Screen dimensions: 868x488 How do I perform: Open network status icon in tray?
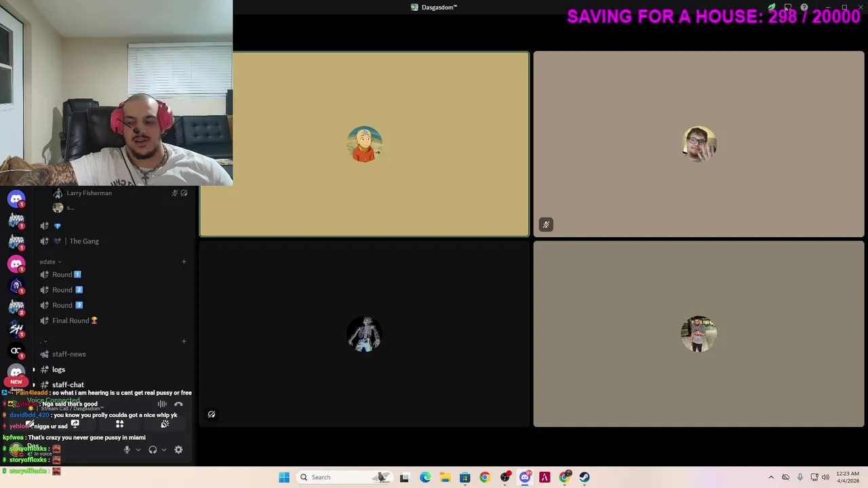(x=814, y=477)
